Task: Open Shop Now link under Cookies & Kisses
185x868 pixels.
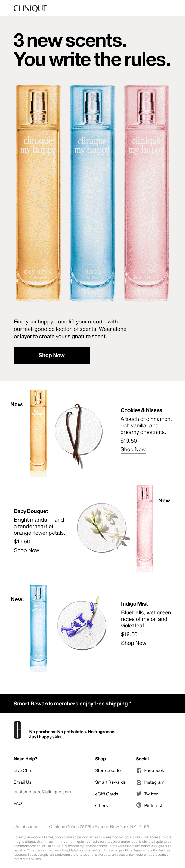Action: [133, 450]
